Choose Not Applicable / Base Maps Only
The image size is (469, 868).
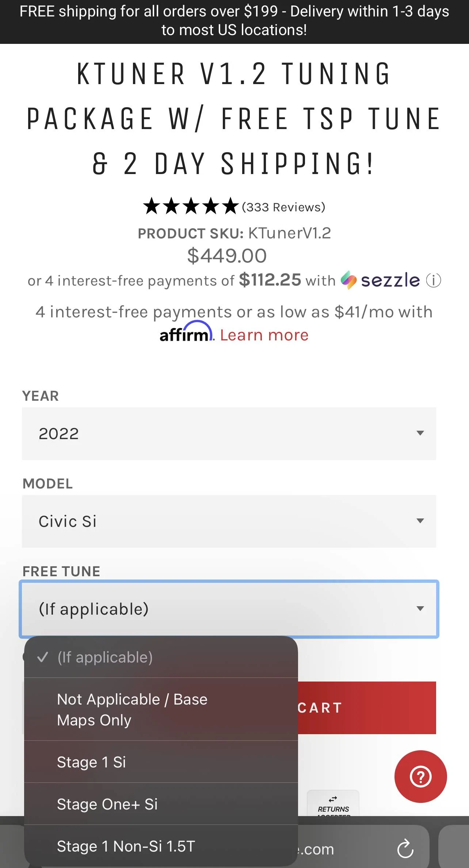[132, 709]
